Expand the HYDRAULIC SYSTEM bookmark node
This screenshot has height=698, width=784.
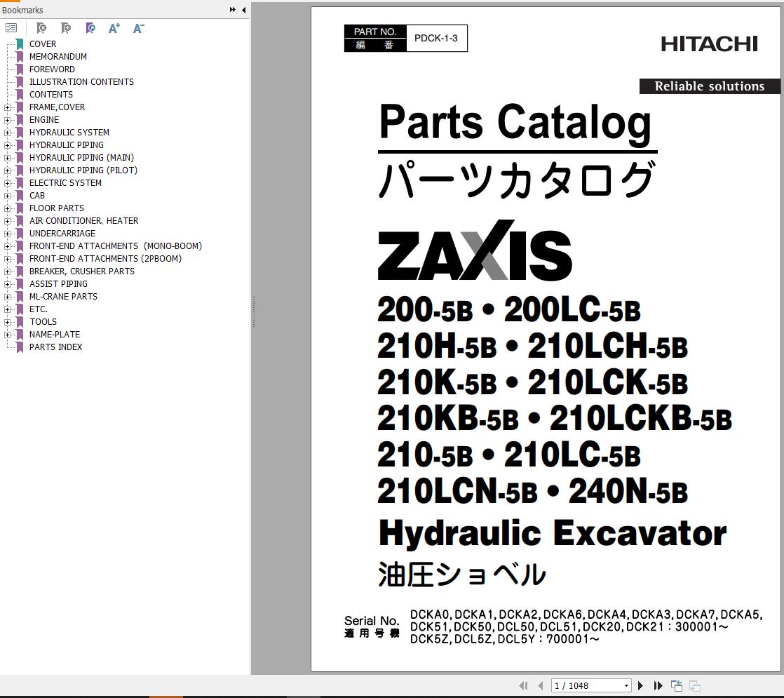[7, 133]
